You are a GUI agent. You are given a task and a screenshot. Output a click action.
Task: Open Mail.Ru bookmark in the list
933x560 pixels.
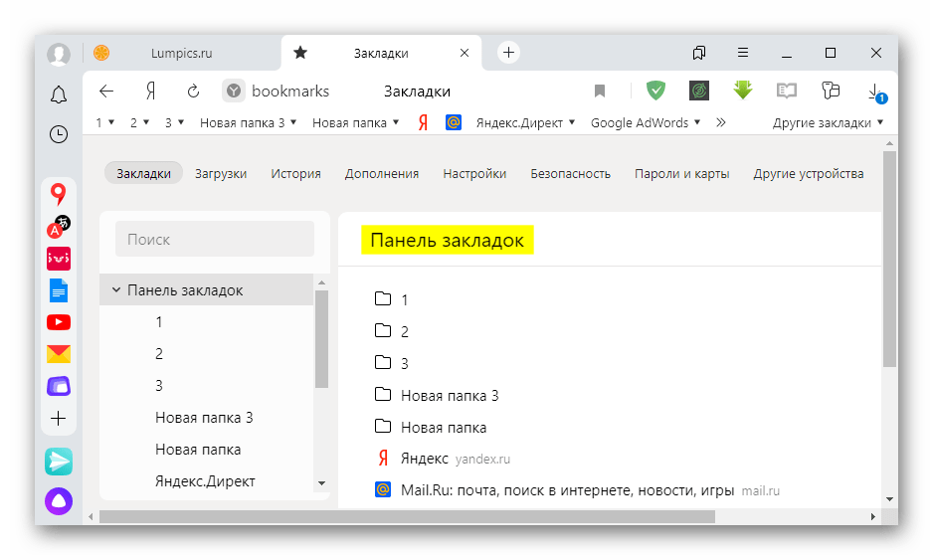click(577, 490)
